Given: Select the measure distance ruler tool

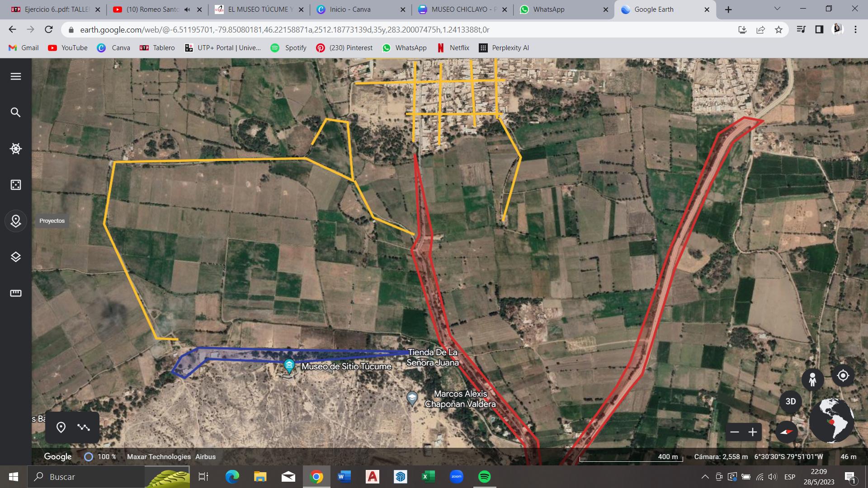Looking at the screenshot, I should [x=16, y=293].
